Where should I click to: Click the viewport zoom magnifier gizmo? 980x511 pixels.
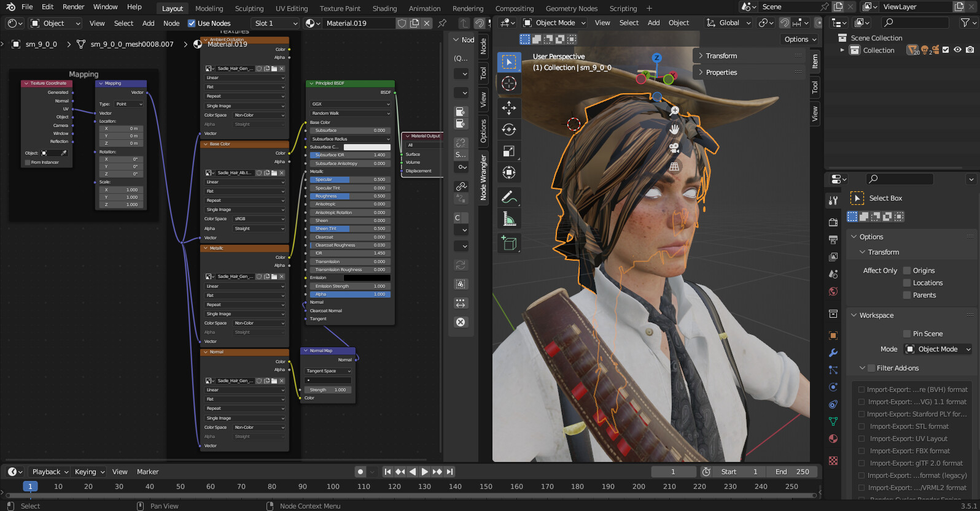674,111
